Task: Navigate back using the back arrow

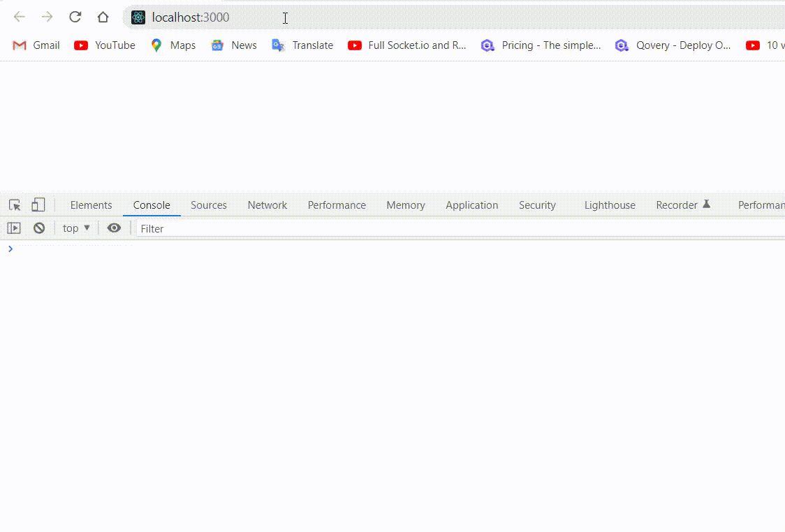Action: (19, 17)
